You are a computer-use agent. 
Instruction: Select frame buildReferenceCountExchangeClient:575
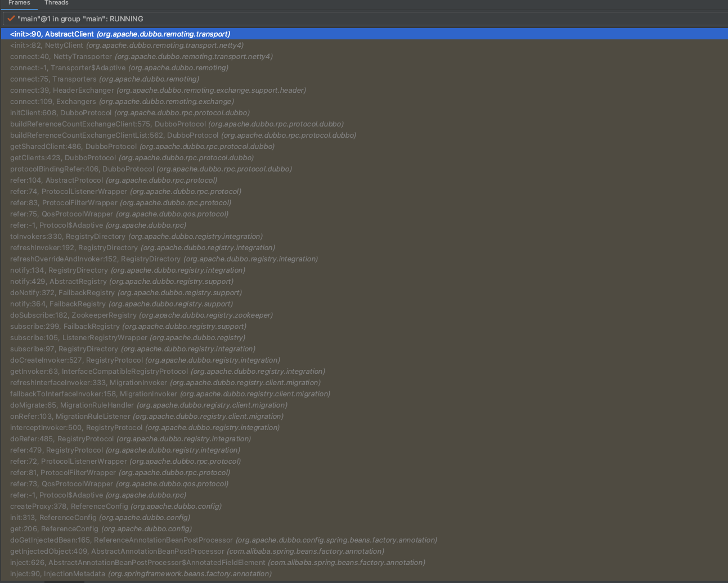click(364, 124)
